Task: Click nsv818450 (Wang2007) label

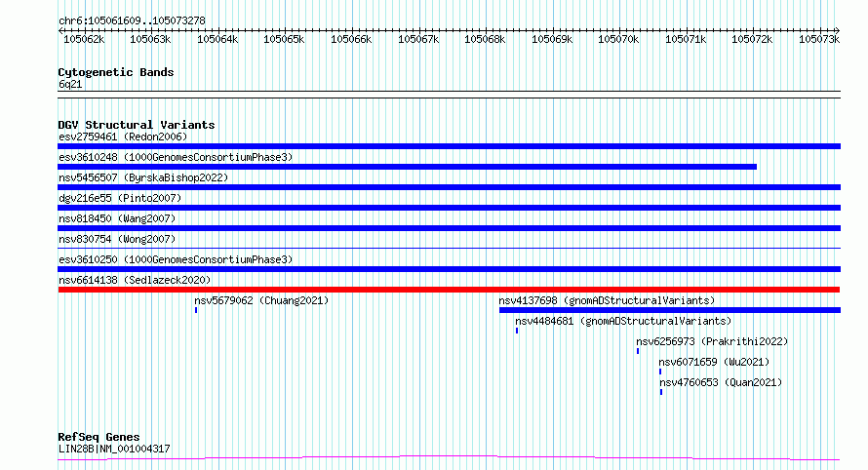Action: click(117, 218)
